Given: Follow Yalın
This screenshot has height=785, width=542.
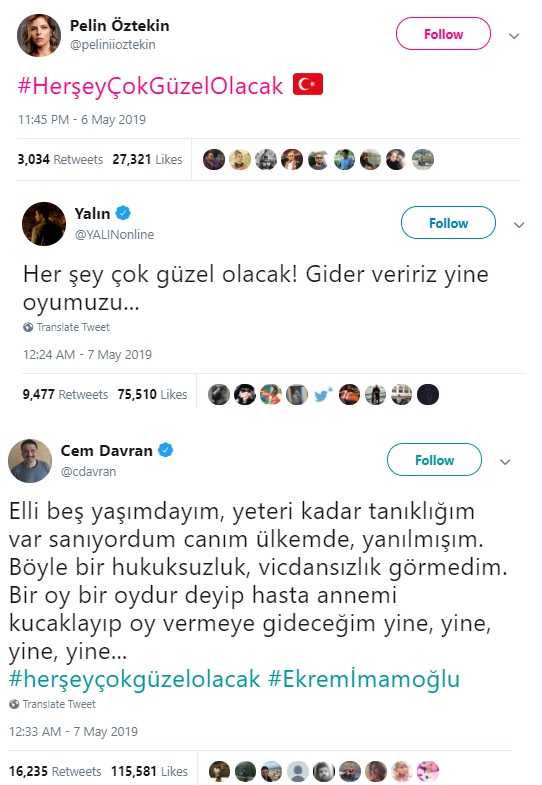Looking at the screenshot, I should click(448, 223).
